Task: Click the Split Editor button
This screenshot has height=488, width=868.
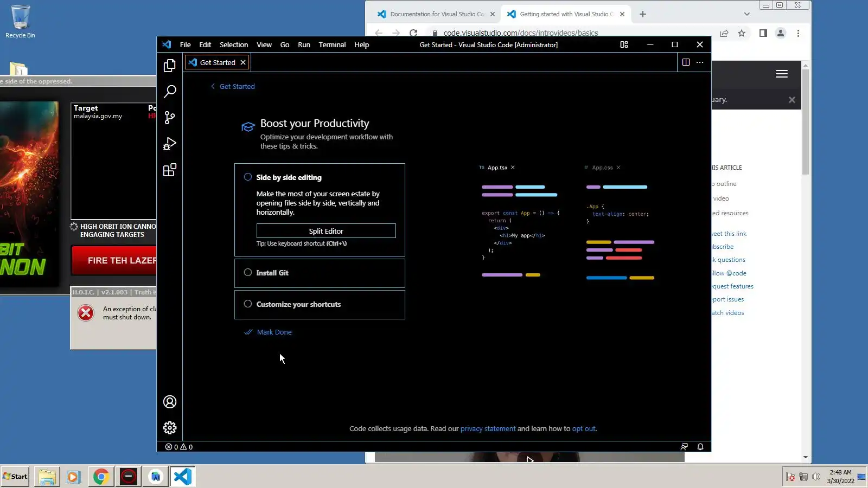Action: click(x=326, y=231)
